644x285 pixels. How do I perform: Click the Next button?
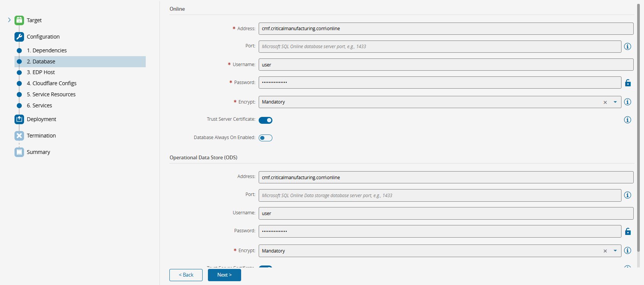tap(224, 275)
